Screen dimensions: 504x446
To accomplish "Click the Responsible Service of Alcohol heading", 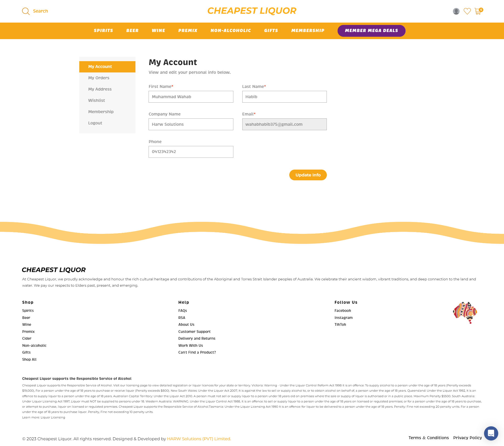I will point(77,379).
